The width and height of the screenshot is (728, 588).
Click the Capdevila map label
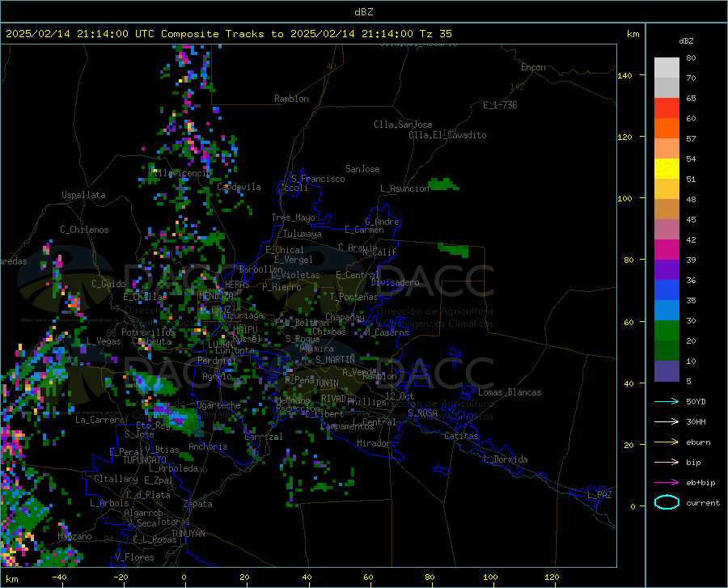(239, 187)
